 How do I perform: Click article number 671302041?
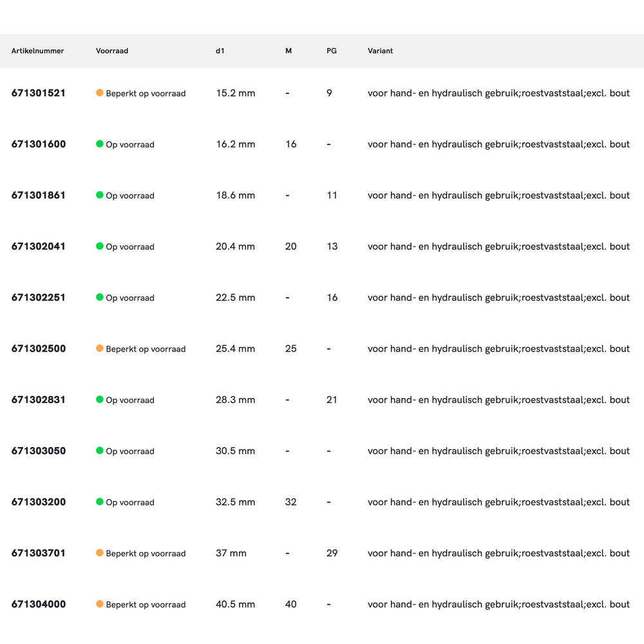tap(39, 246)
